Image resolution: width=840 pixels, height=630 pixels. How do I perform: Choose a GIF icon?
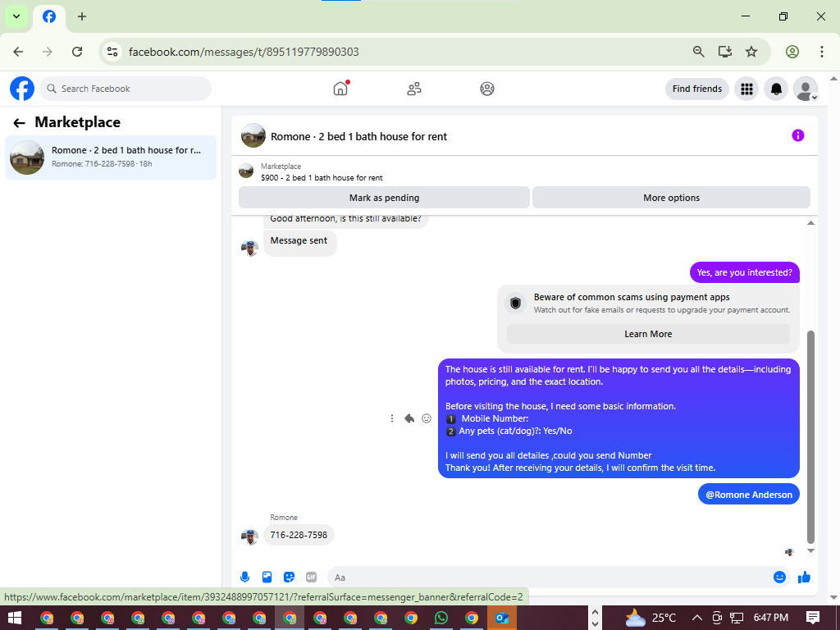coord(311,577)
